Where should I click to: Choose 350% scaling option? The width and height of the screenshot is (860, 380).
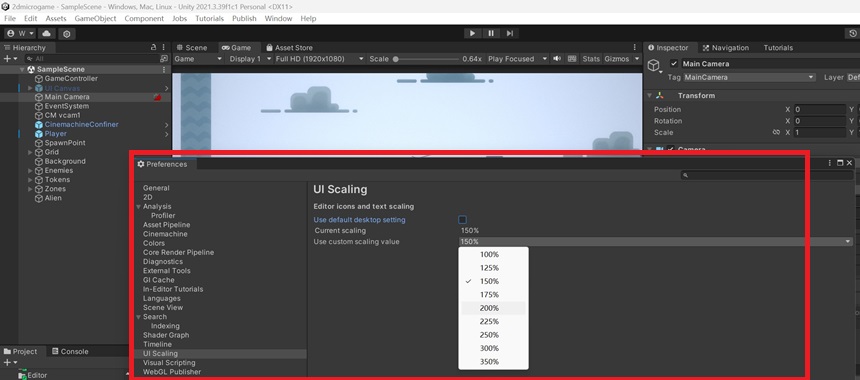pyautogui.click(x=493, y=362)
